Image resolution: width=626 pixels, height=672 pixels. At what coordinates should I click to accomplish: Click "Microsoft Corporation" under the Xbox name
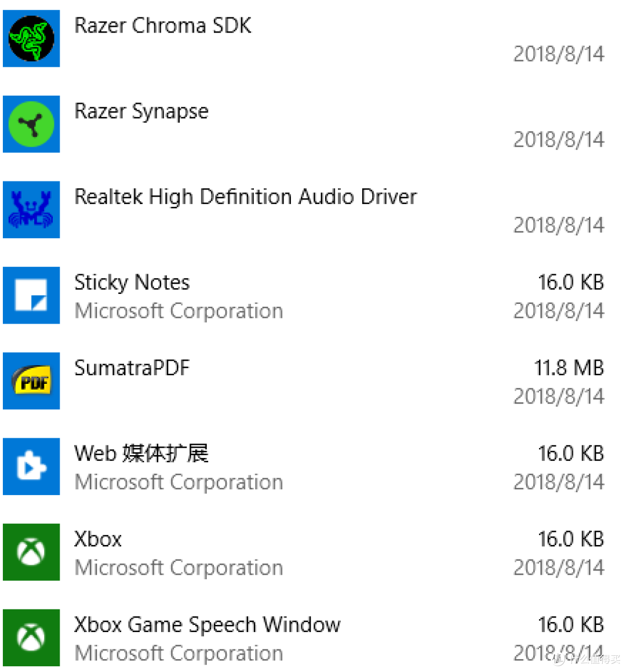[x=179, y=568]
